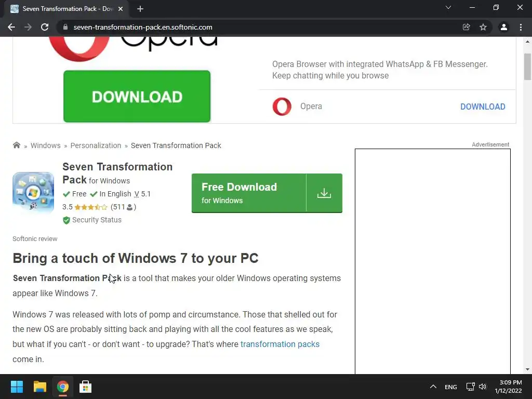Click the Softonic review label

tap(35, 239)
